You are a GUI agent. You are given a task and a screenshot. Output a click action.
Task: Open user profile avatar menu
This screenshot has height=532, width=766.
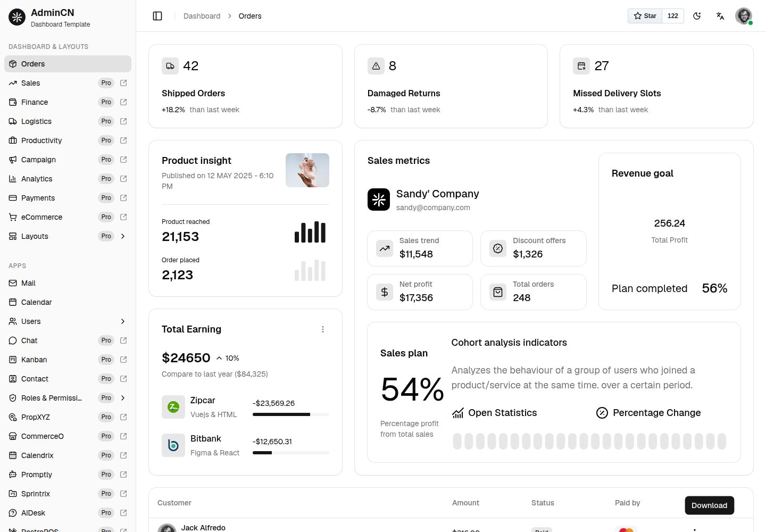coord(744,16)
